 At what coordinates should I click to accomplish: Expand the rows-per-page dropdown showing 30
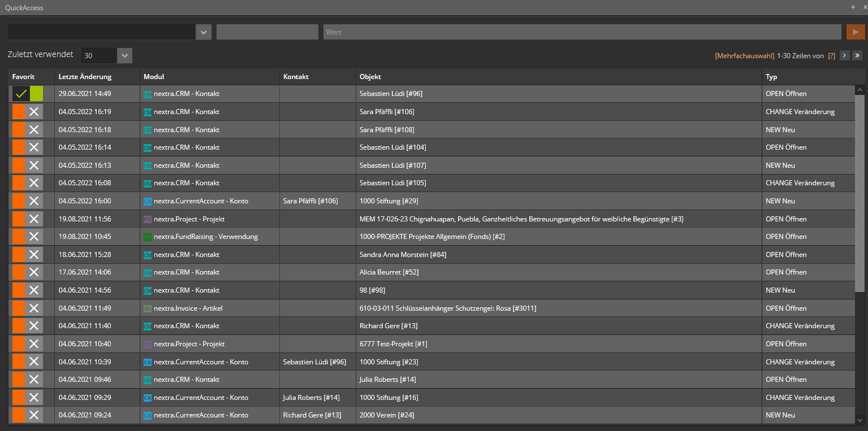click(124, 55)
